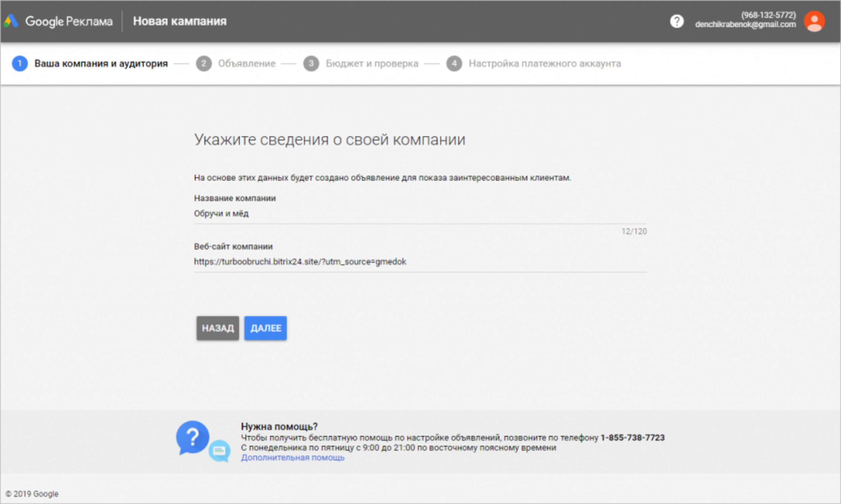Viewport: 841px width, 504px height.
Task: Click the step 2 circle icon
Action: pyautogui.click(x=204, y=64)
